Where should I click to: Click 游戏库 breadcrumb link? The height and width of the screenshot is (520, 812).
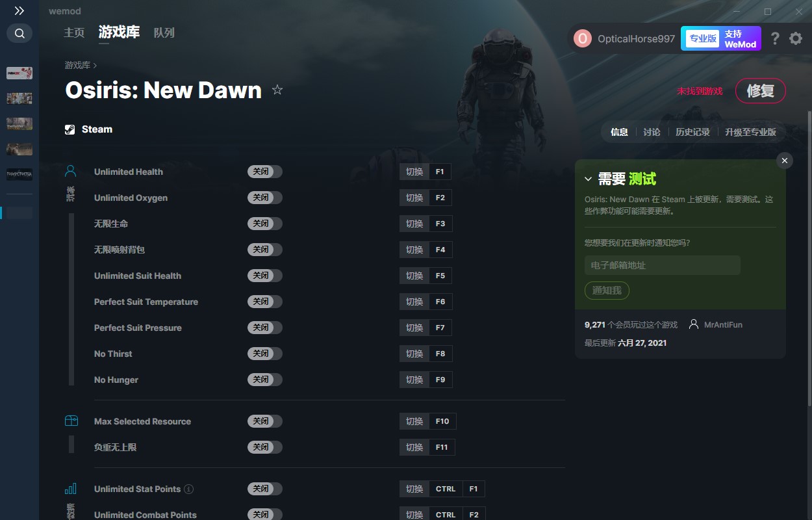tap(77, 65)
